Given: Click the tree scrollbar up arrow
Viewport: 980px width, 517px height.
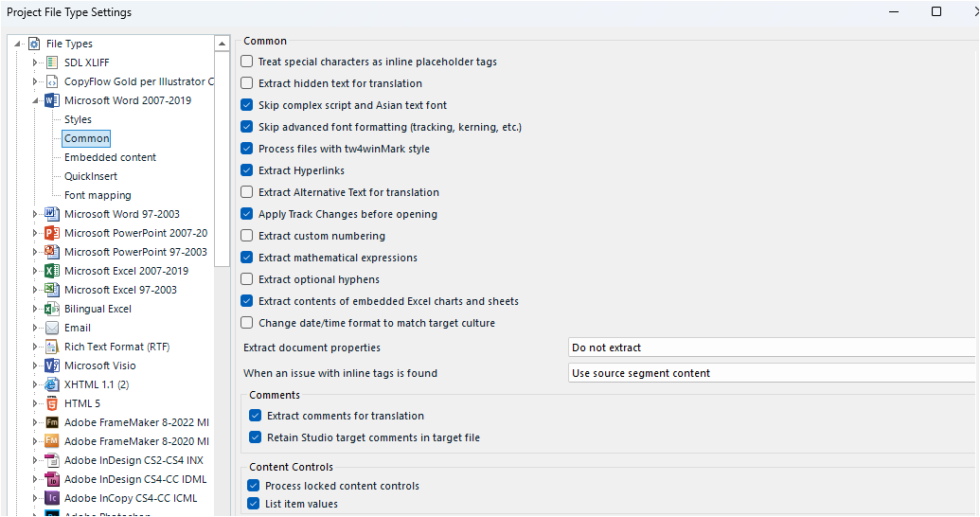Looking at the screenshot, I should [x=222, y=44].
